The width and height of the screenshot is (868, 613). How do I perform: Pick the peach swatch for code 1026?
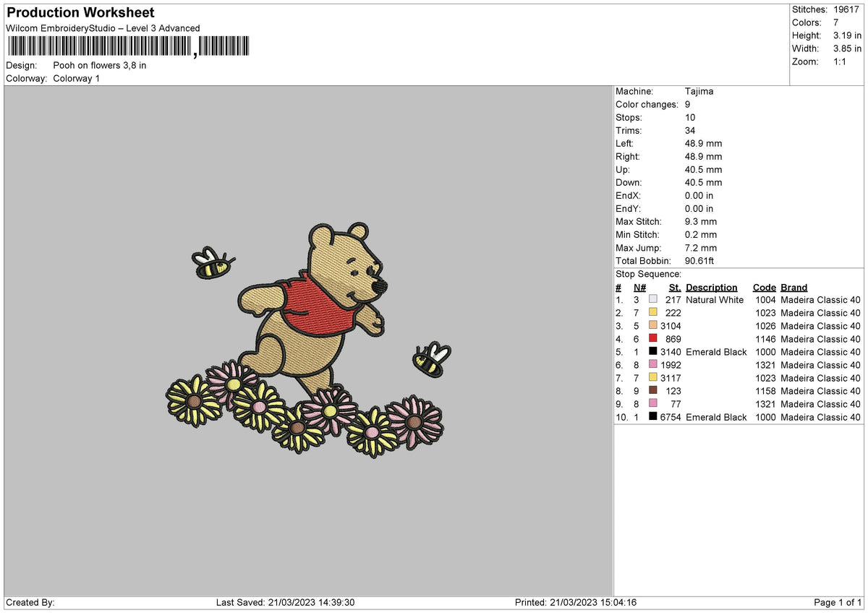click(653, 326)
